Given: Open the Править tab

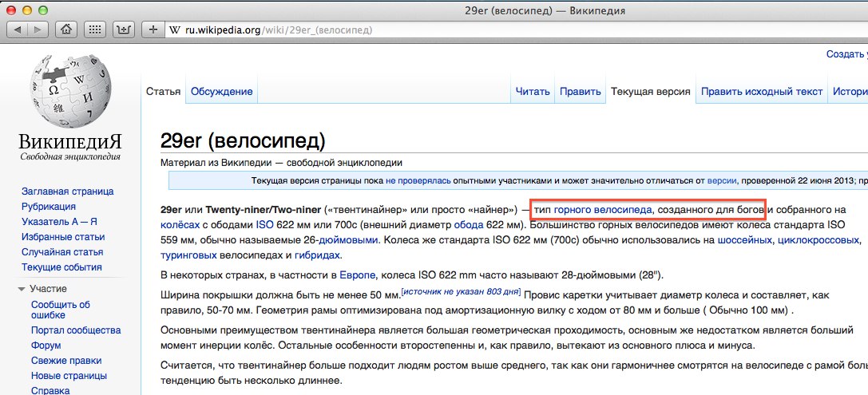Looking at the screenshot, I should 581,92.
